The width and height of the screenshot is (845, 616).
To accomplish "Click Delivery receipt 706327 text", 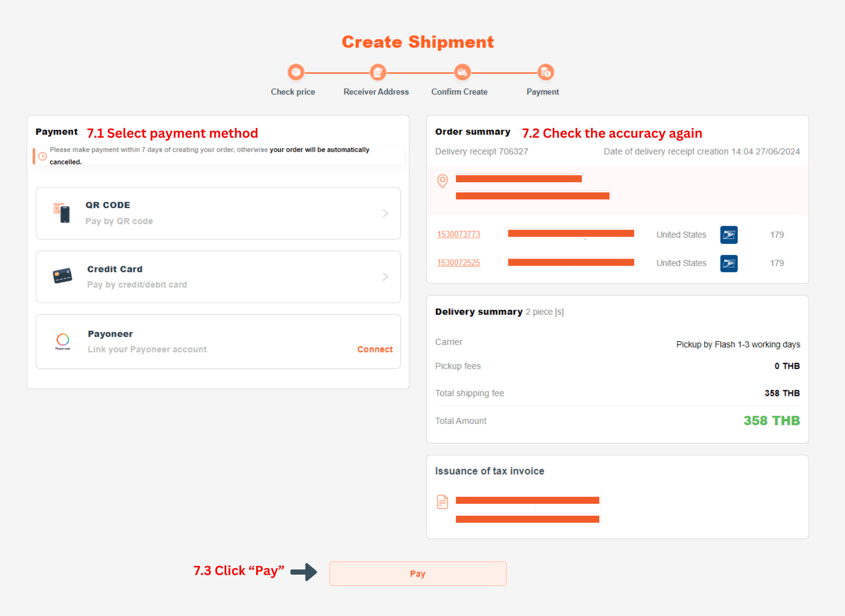I will (x=481, y=151).
